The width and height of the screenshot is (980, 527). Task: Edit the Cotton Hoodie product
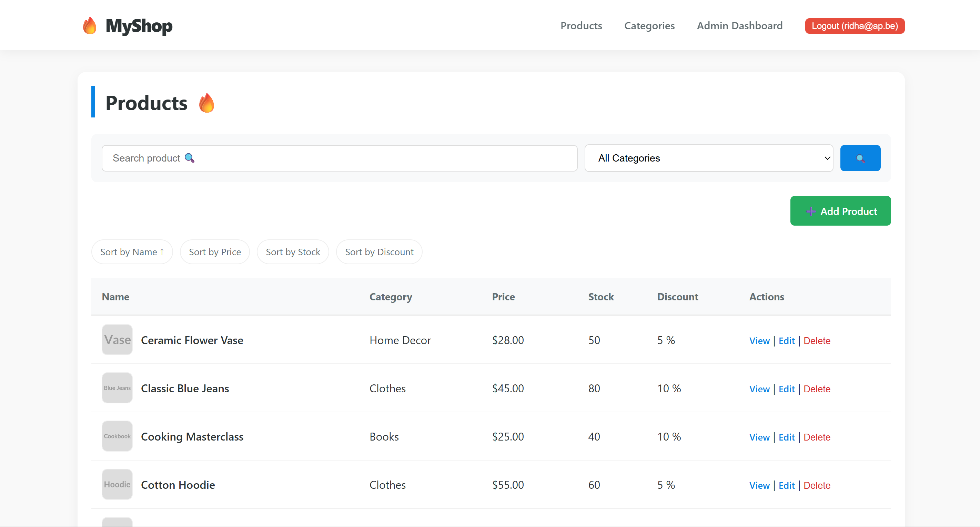[786, 486]
